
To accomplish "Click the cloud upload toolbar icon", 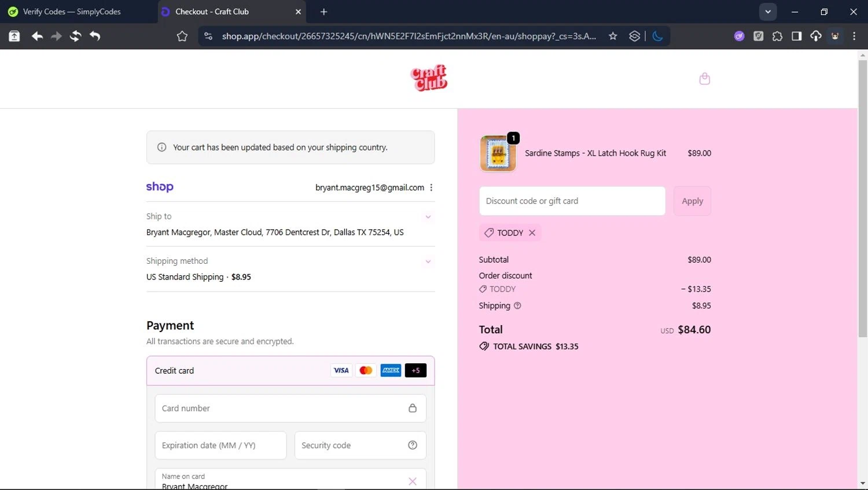I will [x=816, y=36].
